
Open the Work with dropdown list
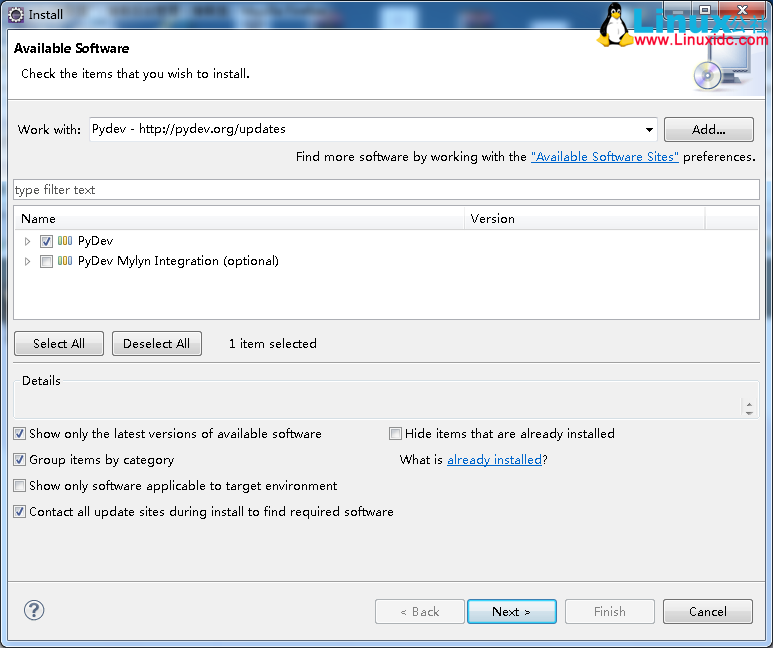pos(649,130)
